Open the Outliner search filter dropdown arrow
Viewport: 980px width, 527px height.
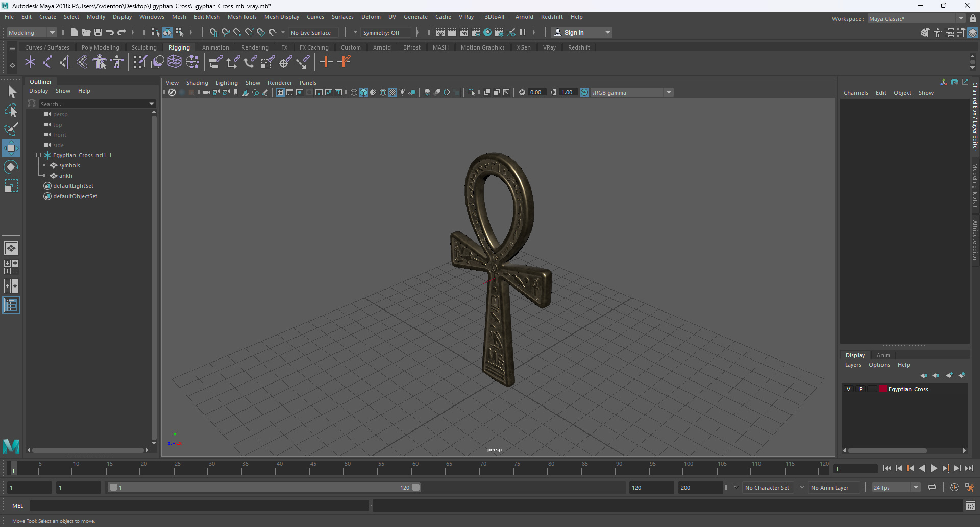(x=152, y=104)
